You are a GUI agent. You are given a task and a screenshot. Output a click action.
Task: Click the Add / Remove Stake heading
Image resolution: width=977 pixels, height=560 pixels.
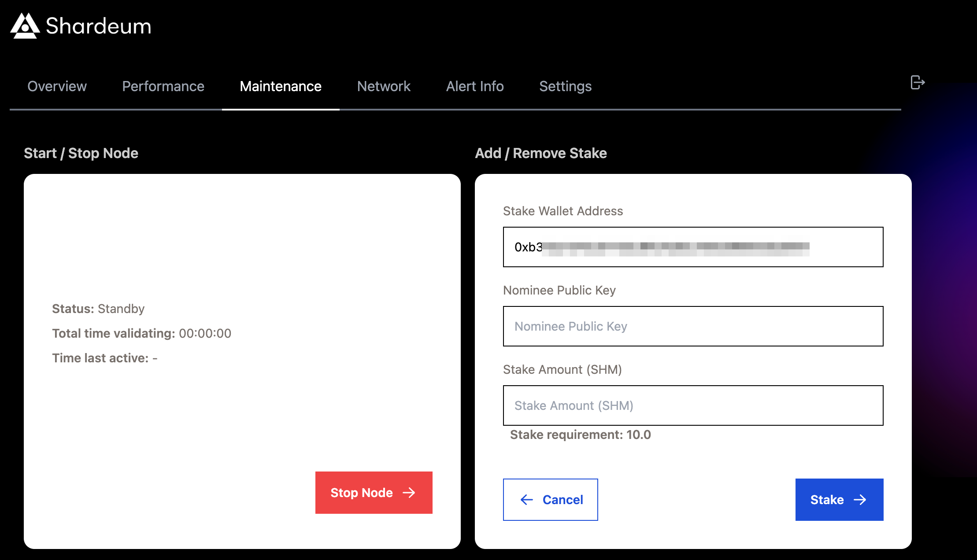tap(541, 153)
